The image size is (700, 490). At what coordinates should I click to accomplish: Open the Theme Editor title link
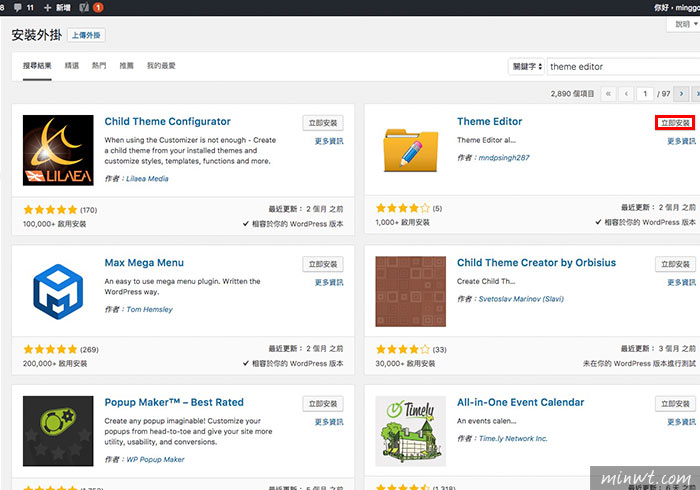[489, 121]
